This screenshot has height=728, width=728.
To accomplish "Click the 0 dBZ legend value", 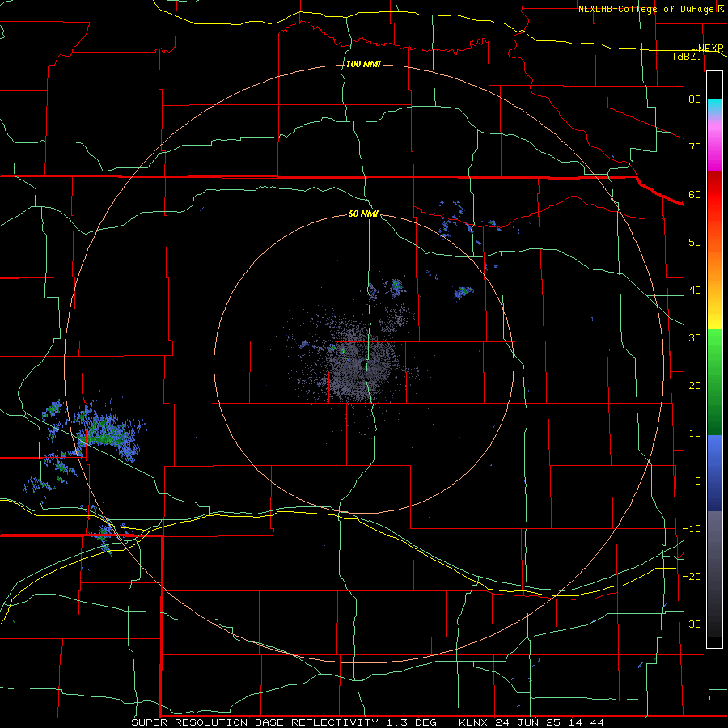I will [698, 481].
